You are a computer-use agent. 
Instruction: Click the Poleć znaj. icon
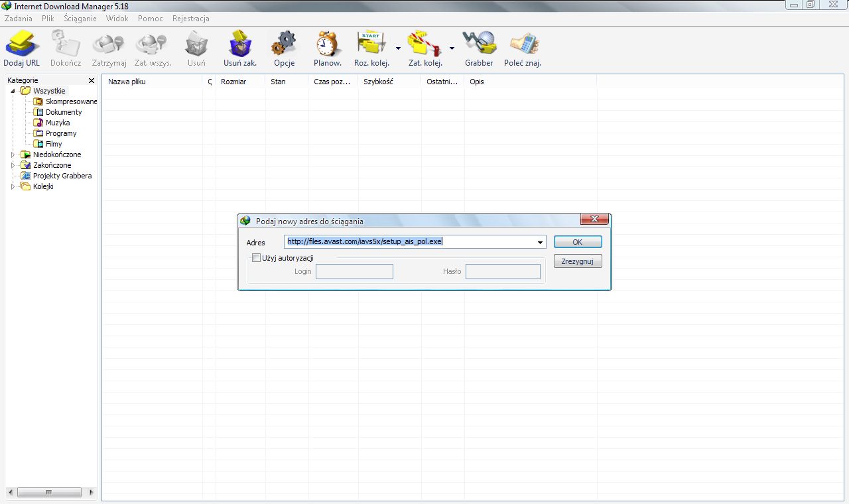524,44
